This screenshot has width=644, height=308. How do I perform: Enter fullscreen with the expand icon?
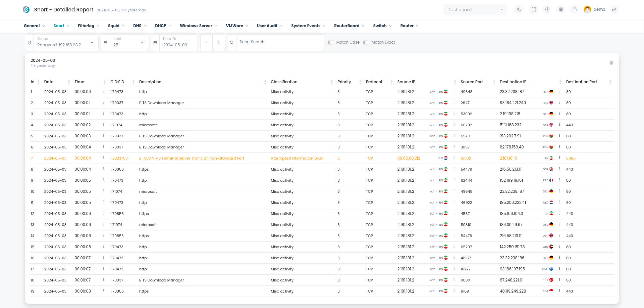tap(534, 10)
